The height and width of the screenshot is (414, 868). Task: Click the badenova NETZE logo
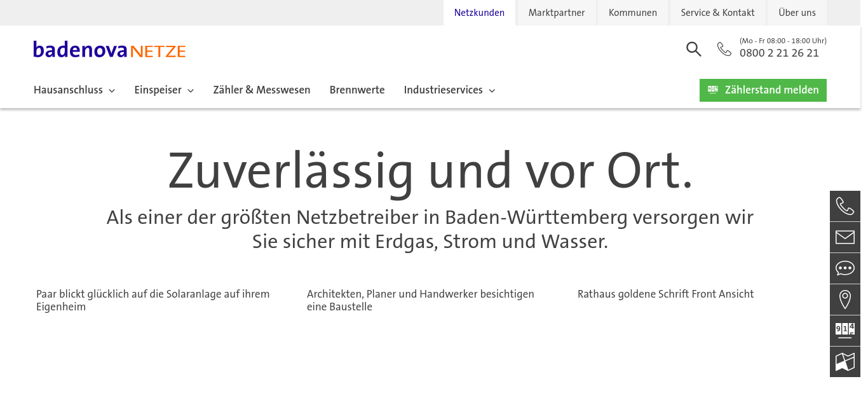(109, 50)
